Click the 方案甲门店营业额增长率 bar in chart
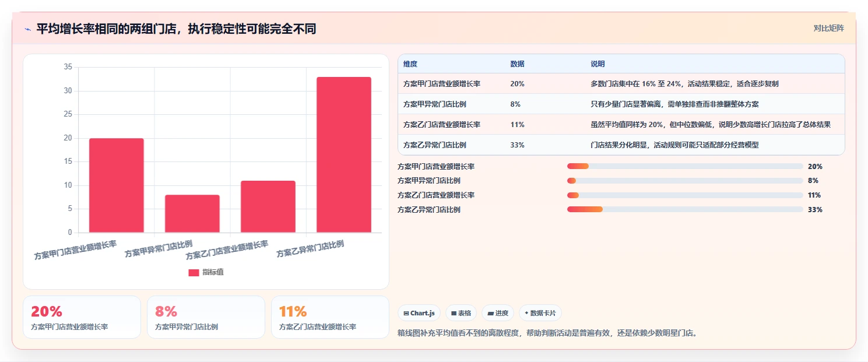This screenshot has width=868, height=362. [117, 185]
